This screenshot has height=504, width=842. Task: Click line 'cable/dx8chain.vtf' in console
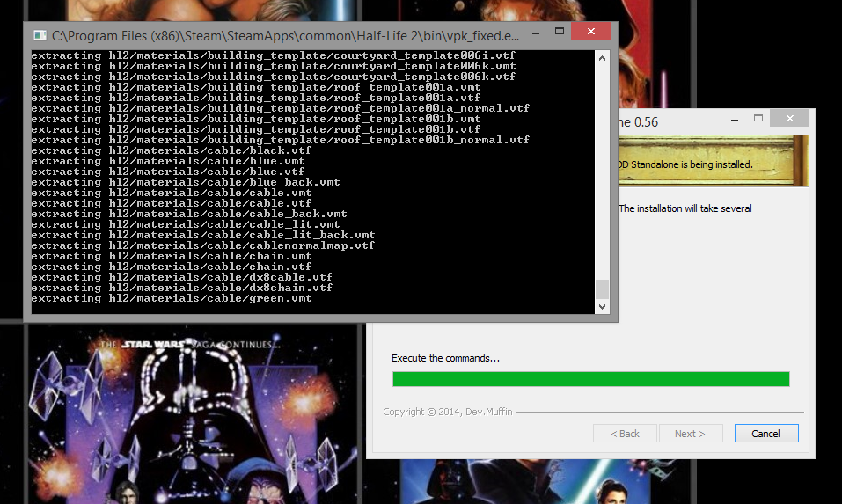point(181,288)
